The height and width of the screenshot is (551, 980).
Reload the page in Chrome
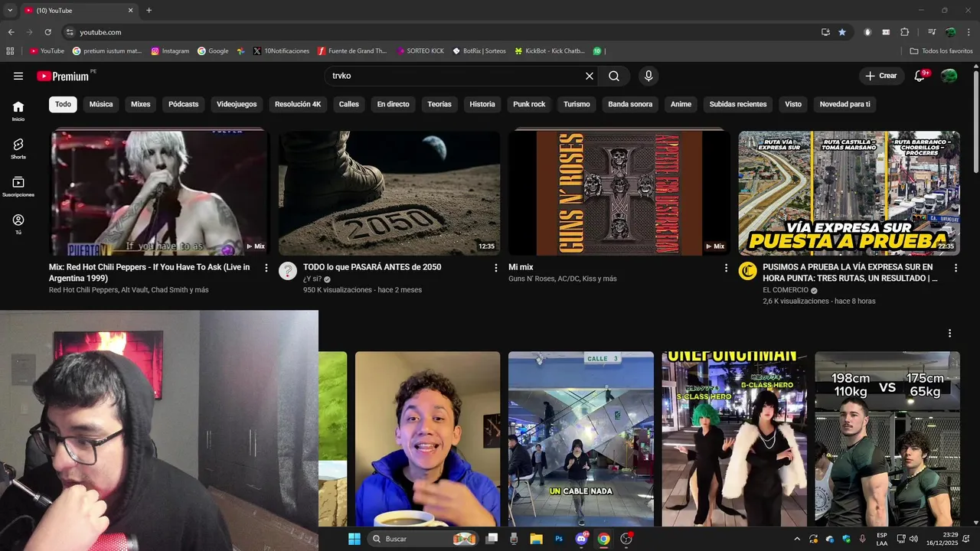pyautogui.click(x=47, y=32)
